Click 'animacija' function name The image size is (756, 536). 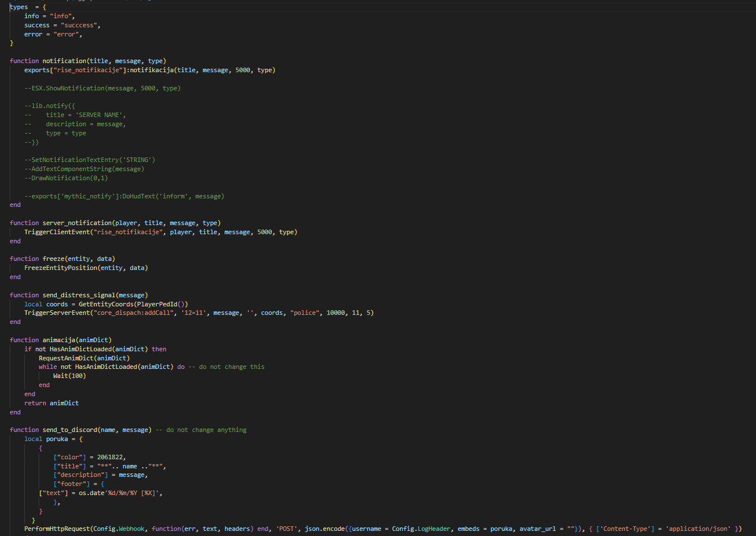tap(59, 340)
